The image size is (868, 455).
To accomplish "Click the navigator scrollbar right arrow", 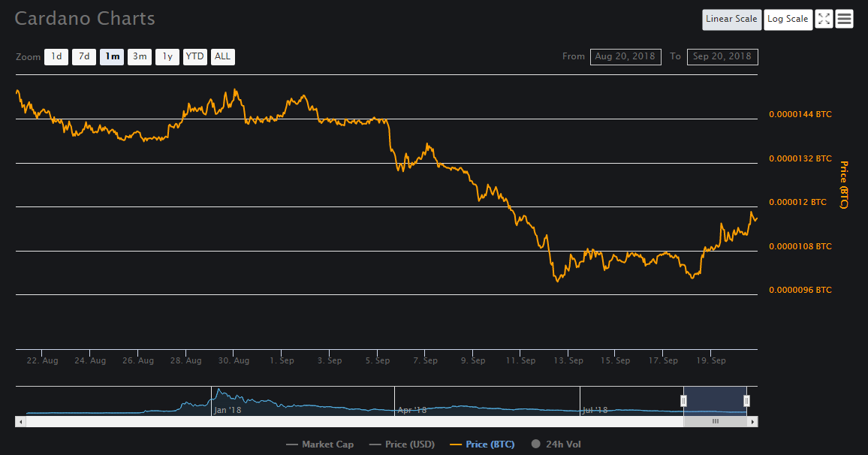I will point(752,422).
